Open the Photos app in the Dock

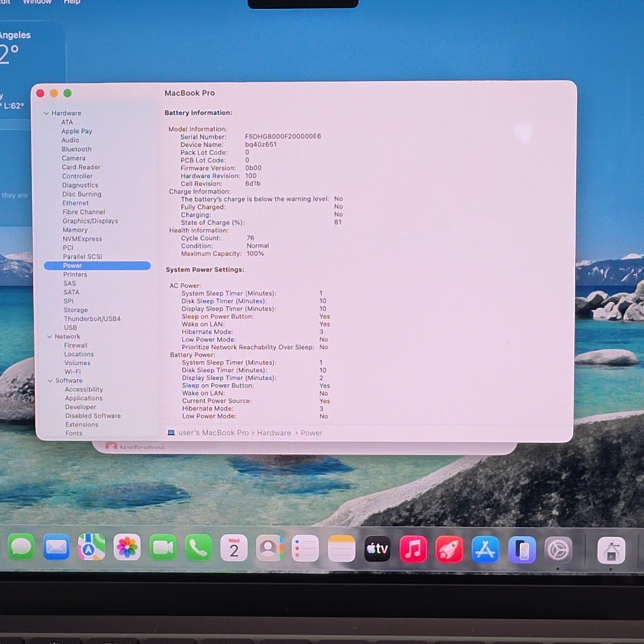[127, 548]
